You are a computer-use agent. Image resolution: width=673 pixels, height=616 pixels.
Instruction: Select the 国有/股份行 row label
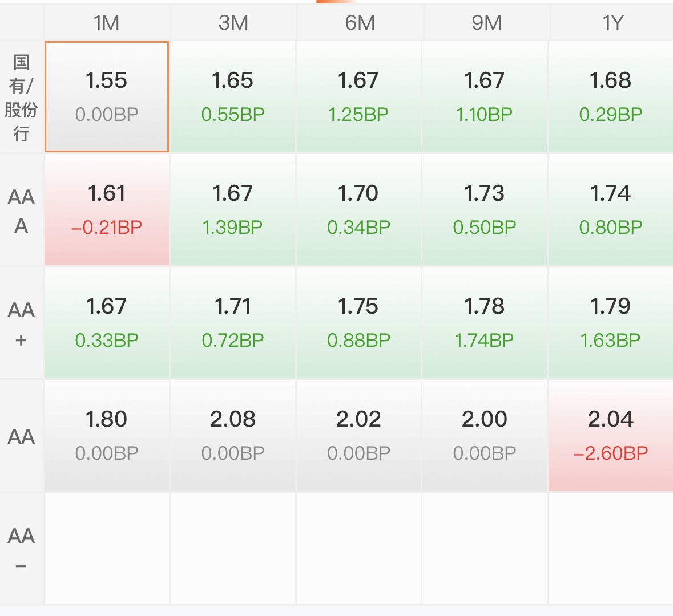pyautogui.click(x=22, y=98)
